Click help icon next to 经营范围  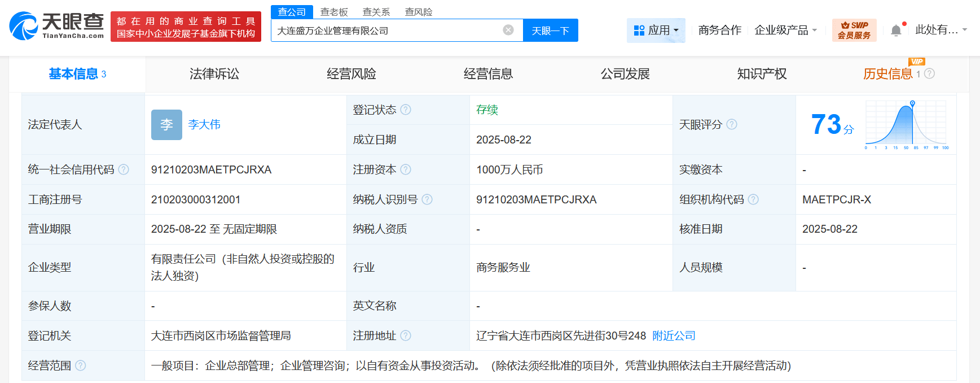(81, 365)
